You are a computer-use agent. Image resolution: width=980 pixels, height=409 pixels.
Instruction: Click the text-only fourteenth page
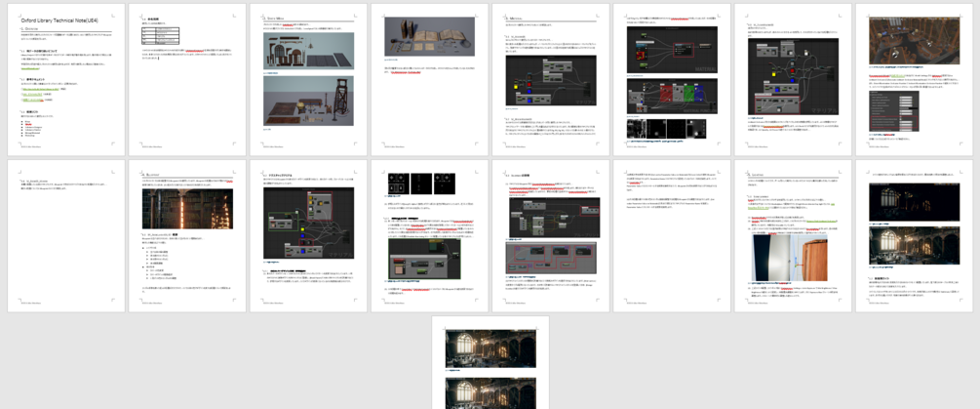672,236
